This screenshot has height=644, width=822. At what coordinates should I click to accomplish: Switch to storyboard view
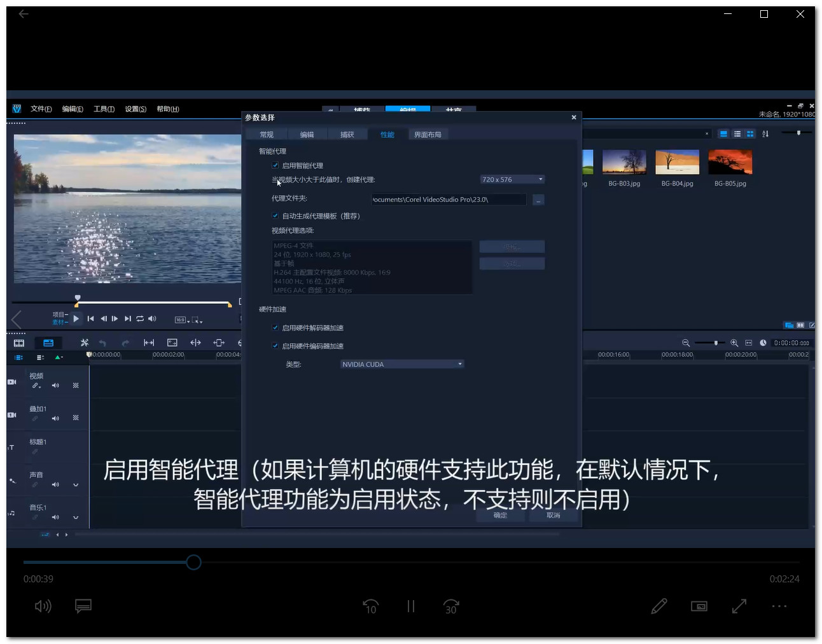(x=19, y=343)
